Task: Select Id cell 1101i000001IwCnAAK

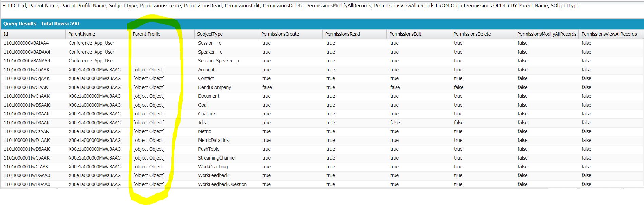Action: tap(26, 96)
